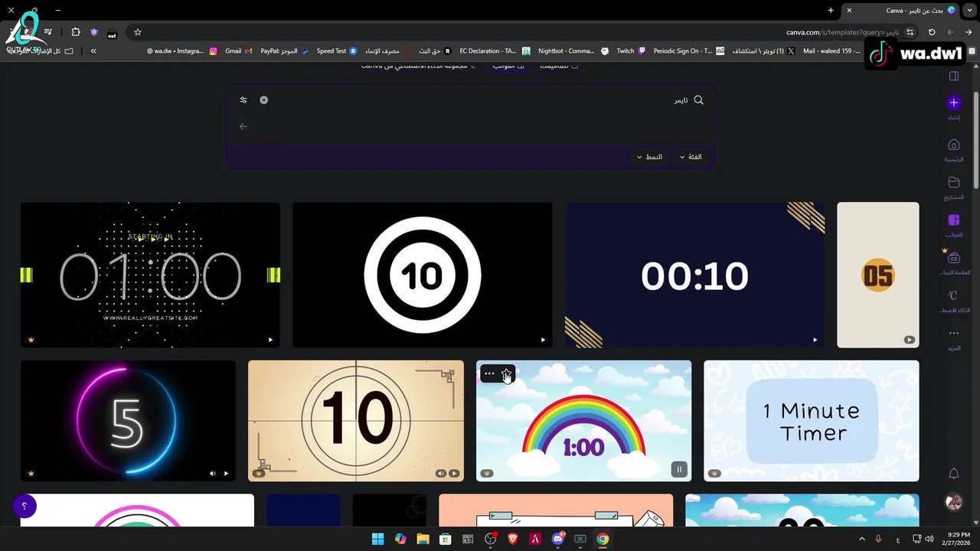Expand the hidden bookmarks chevron
The height and width of the screenshot is (551, 980).
click(93, 51)
